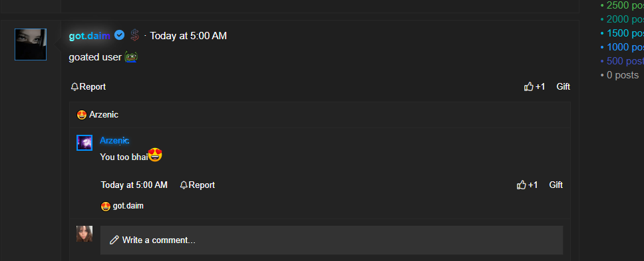Click the comment timestamp Today at 5:00 AM
The image size is (644, 261).
pos(134,185)
